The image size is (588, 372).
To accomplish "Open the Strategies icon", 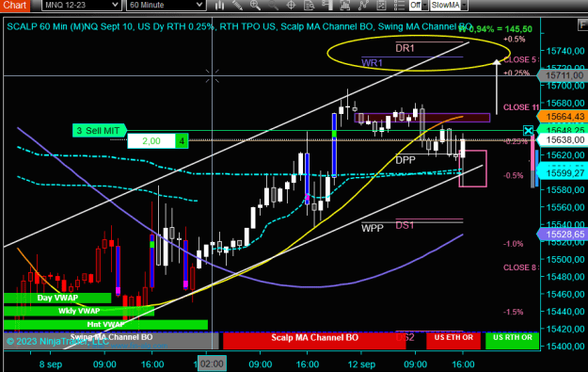I will (x=381, y=5).
